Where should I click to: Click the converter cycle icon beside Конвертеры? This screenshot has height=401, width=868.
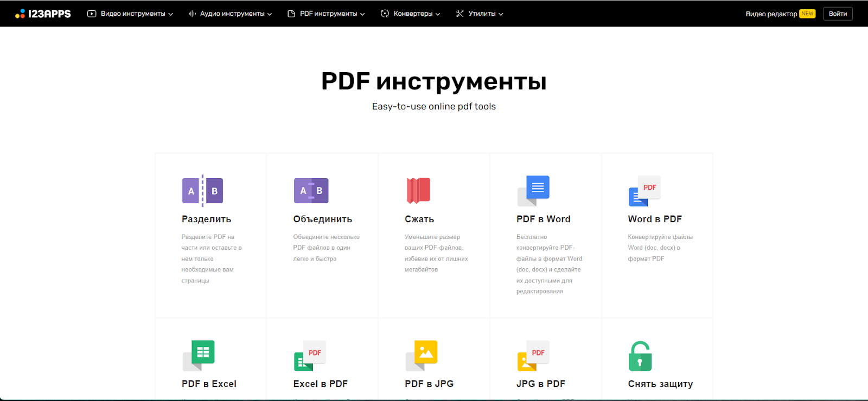point(385,14)
